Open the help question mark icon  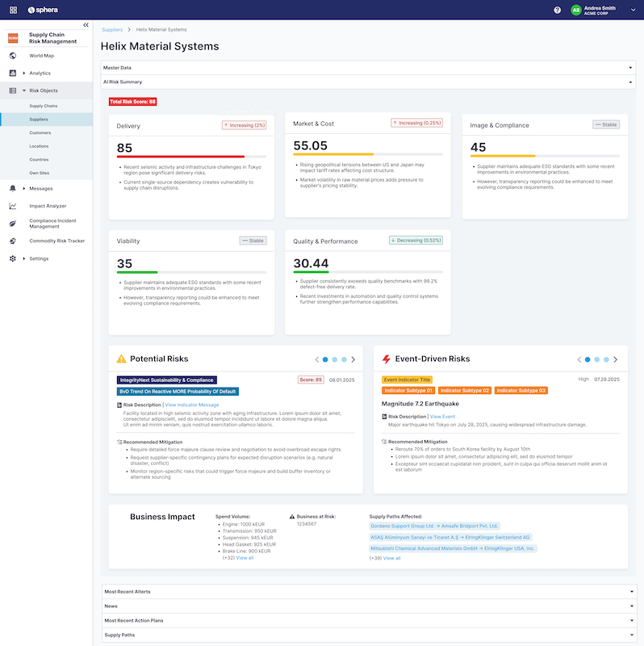click(557, 10)
